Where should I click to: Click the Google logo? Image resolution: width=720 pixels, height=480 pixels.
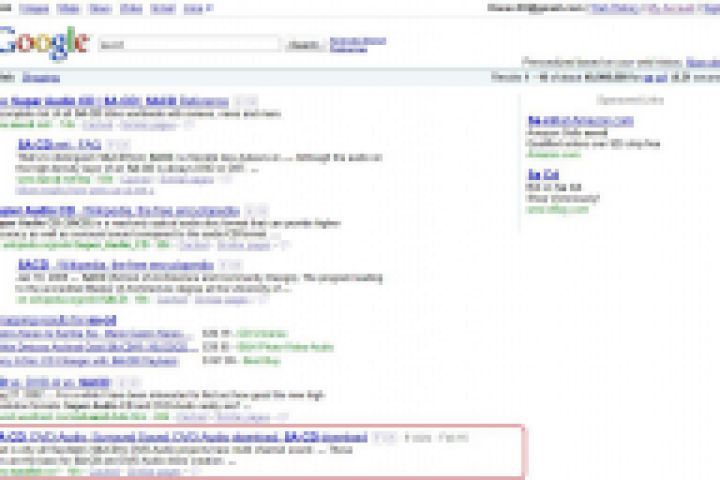click(44, 42)
